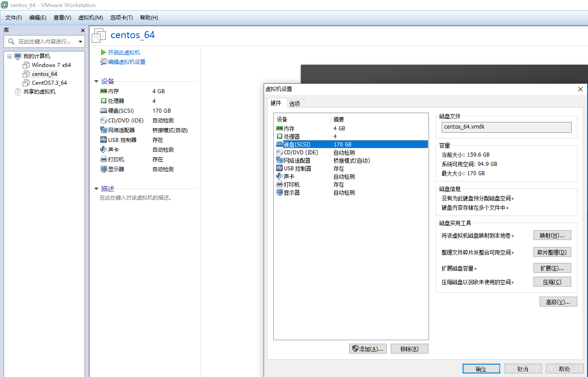Switch to the 硬件 tab in settings dialog
This screenshot has width=588, height=377.
point(276,103)
